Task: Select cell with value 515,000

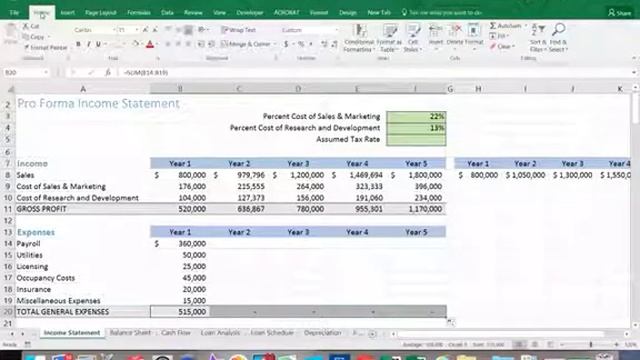Action: pyautogui.click(x=180, y=312)
